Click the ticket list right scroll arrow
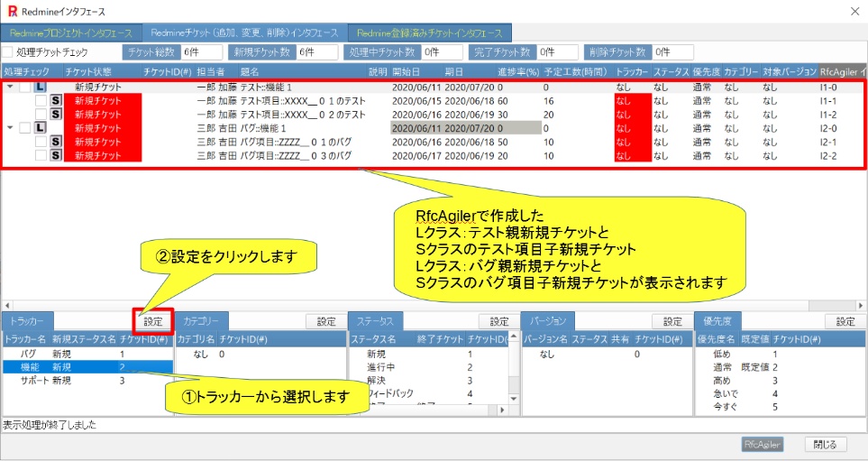Image resolution: width=868 pixels, height=461 pixels. (x=861, y=306)
